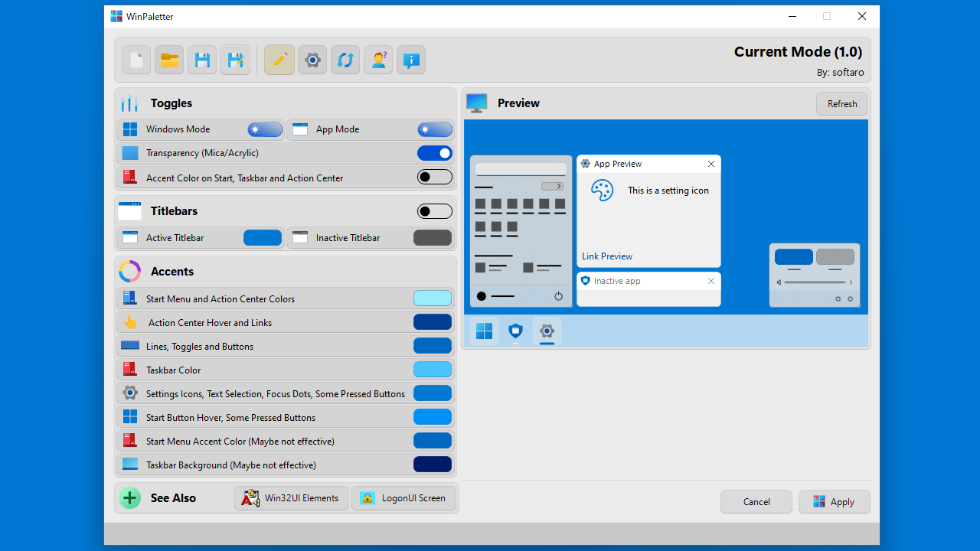
Task: Click the gray quick-action tile in preview Action Center
Action: click(835, 257)
